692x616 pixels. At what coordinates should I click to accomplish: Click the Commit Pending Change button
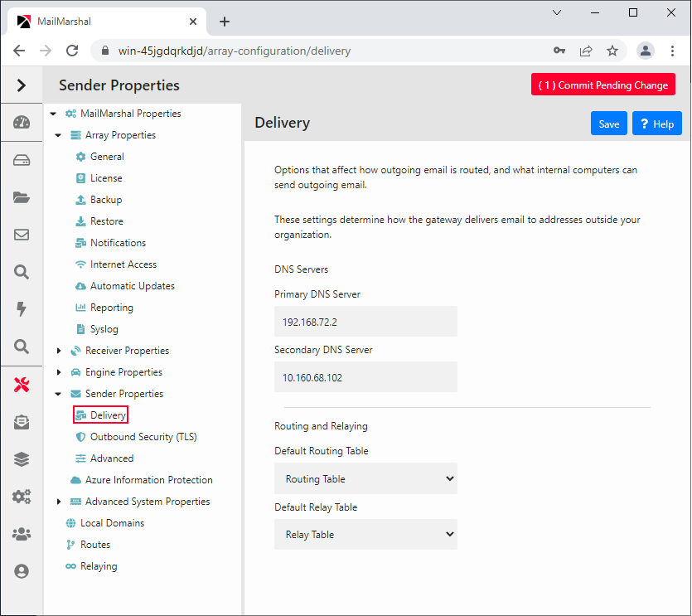(x=603, y=84)
